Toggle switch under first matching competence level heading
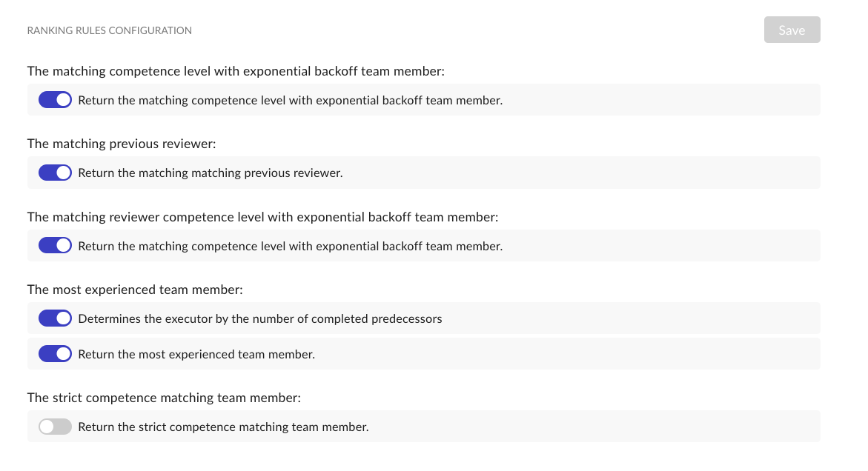The image size is (868, 471). 55,100
